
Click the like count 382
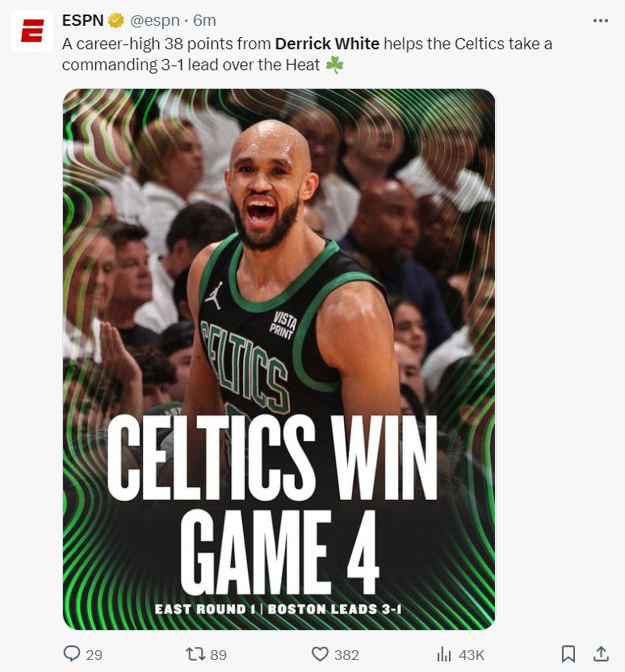346,655
